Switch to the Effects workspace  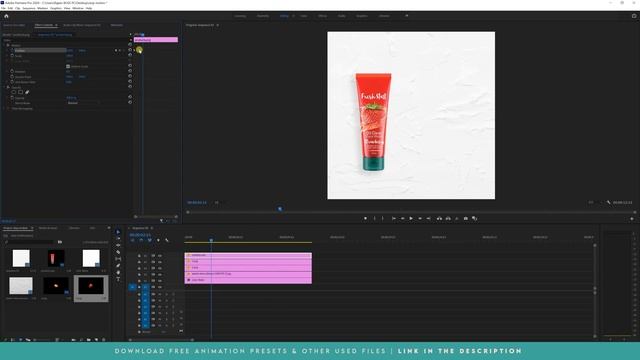coord(322,16)
